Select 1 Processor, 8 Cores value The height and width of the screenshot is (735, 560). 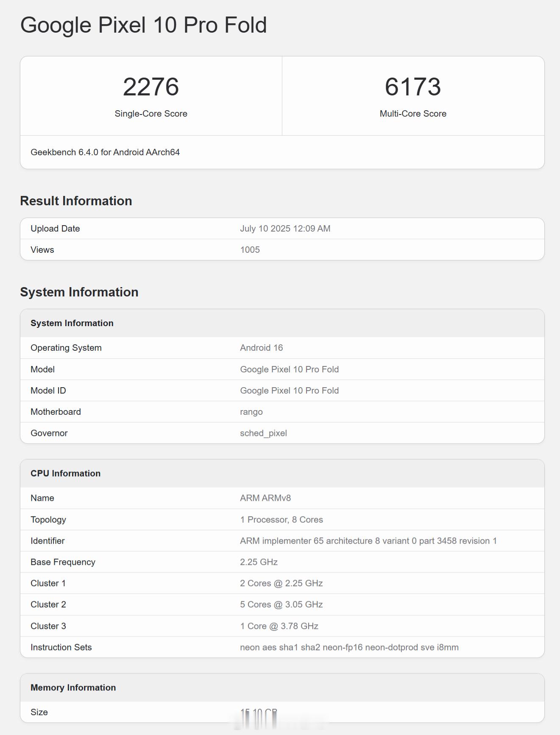click(x=281, y=520)
